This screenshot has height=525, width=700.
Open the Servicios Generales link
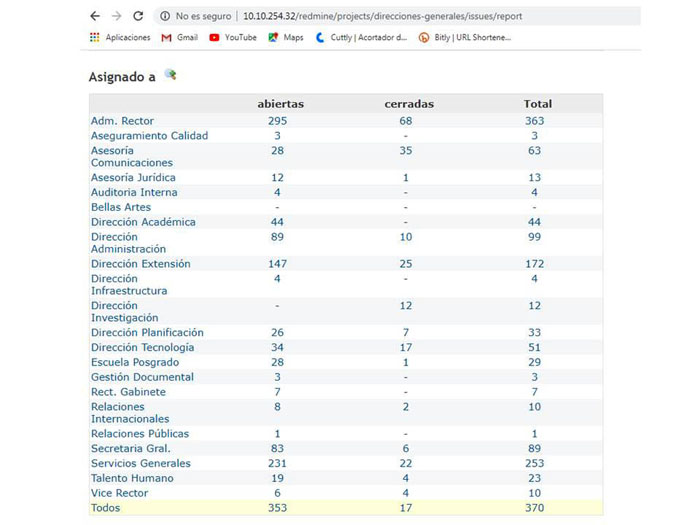click(141, 463)
